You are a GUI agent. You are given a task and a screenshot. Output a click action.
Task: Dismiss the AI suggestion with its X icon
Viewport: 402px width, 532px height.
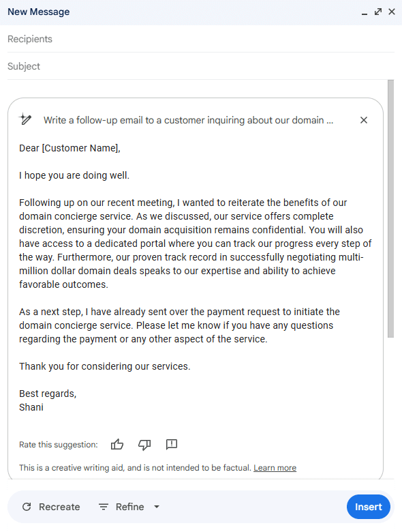point(364,120)
